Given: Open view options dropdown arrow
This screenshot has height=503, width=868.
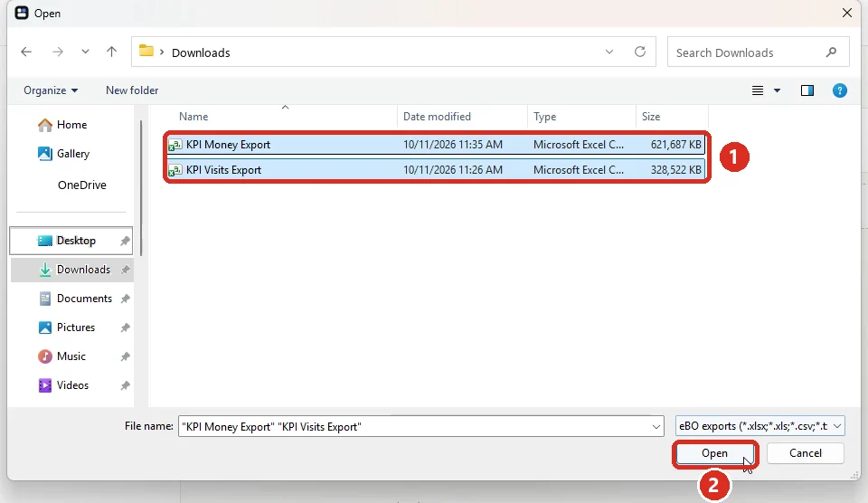Looking at the screenshot, I should (x=777, y=90).
